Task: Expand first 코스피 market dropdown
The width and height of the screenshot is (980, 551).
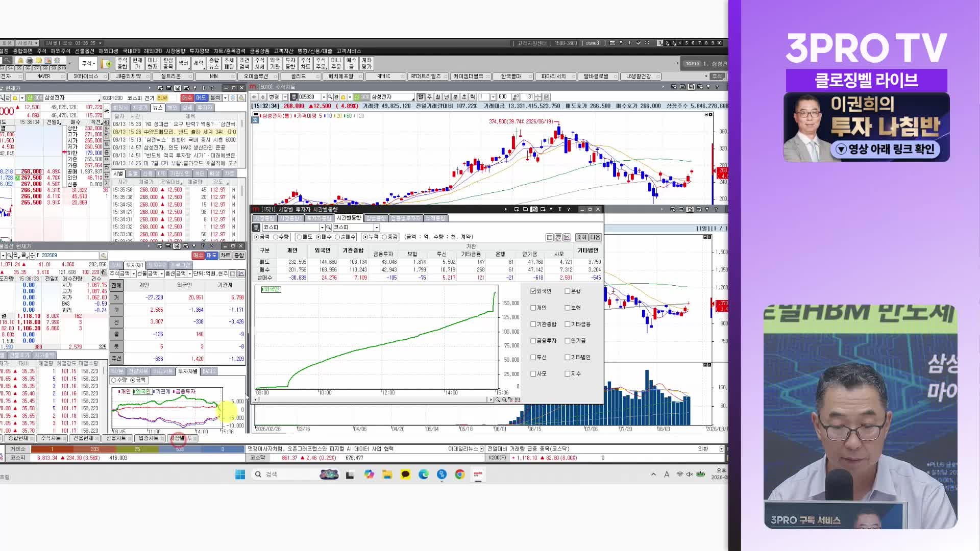Action: pos(322,228)
